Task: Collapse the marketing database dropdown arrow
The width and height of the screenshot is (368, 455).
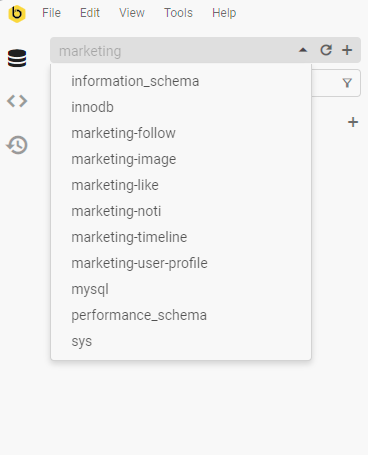Action: click(x=303, y=50)
